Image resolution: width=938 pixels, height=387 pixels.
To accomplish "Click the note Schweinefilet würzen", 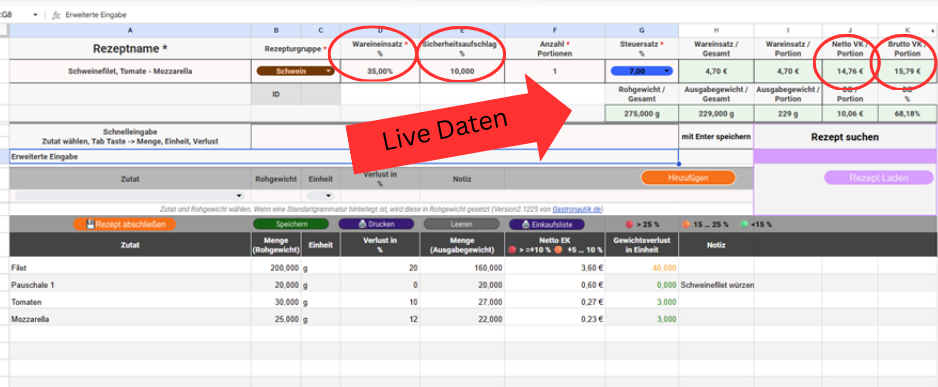I will tap(717, 285).
